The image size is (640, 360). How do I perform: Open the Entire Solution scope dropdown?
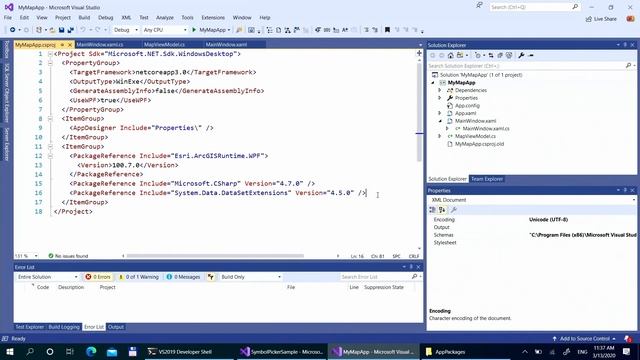click(47, 277)
